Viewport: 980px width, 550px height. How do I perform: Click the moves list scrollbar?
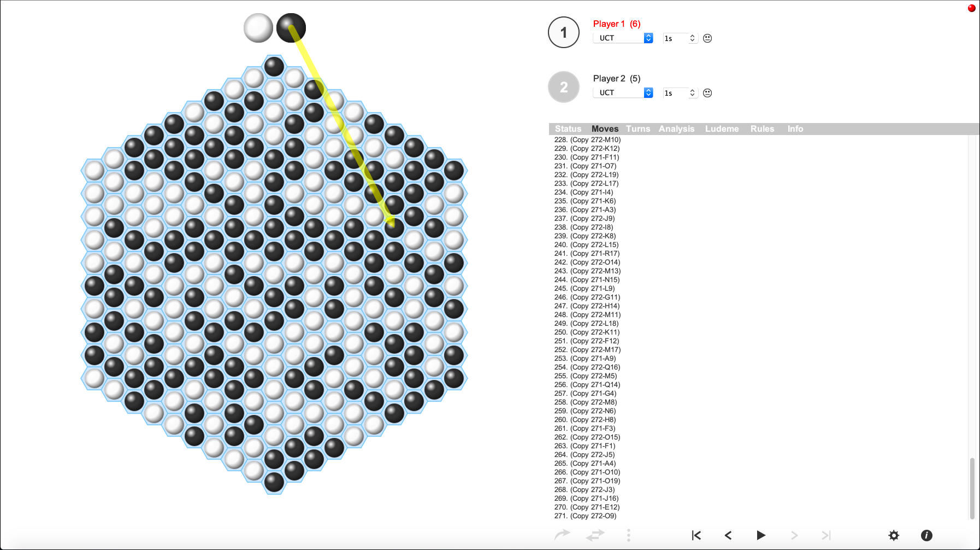pyautogui.click(x=972, y=488)
